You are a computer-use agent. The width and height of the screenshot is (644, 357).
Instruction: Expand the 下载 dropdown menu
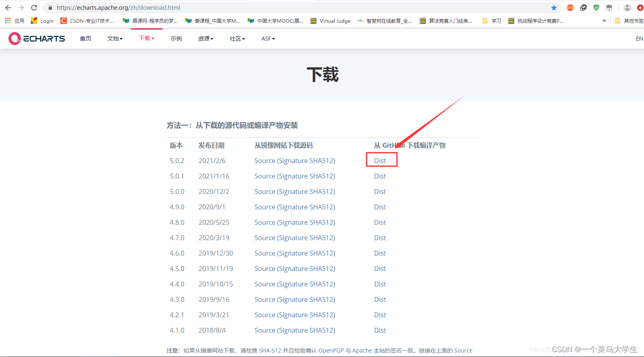click(x=146, y=39)
